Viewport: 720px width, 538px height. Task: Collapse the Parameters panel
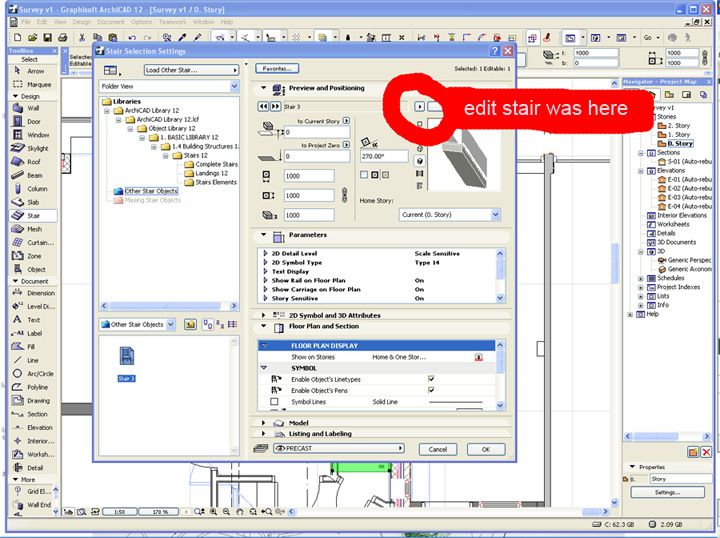click(x=263, y=235)
